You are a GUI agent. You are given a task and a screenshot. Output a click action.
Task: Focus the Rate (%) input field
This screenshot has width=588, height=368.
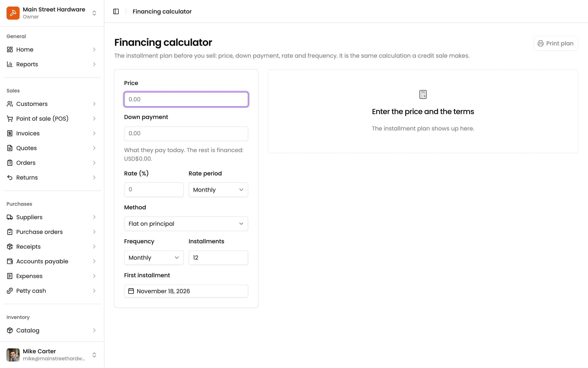click(x=154, y=190)
